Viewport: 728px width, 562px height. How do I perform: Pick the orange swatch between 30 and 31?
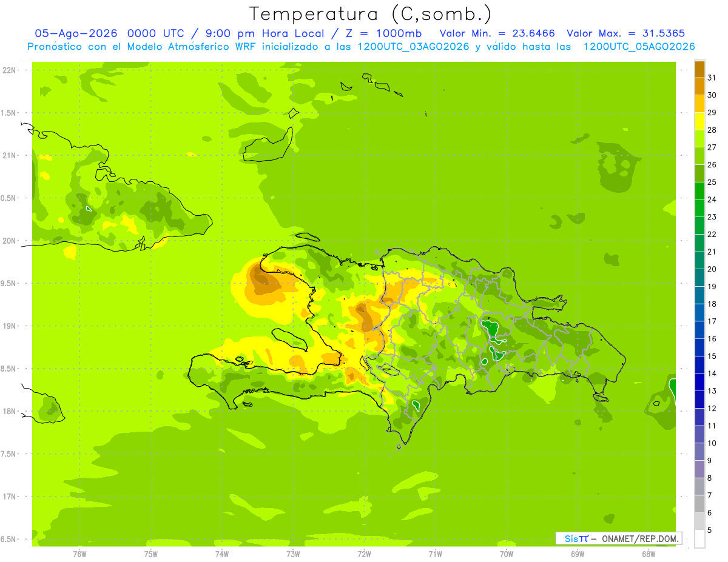coord(699,87)
